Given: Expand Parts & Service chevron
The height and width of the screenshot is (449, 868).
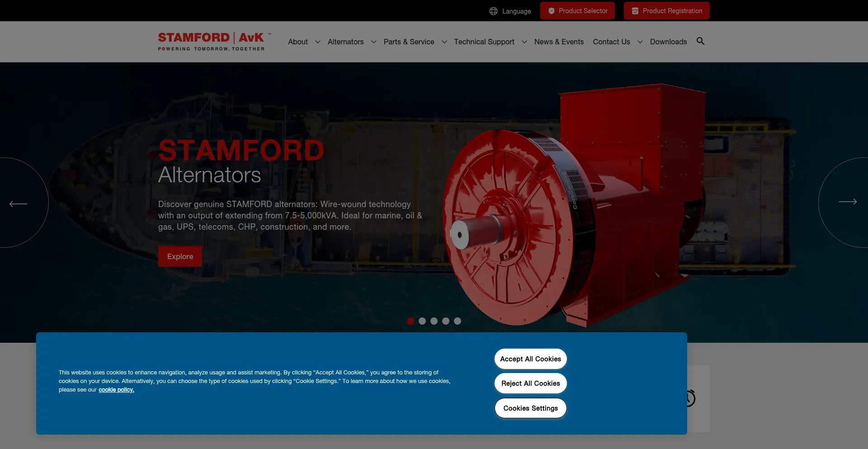Looking at the screenshot, I should (x=444, y=42).
